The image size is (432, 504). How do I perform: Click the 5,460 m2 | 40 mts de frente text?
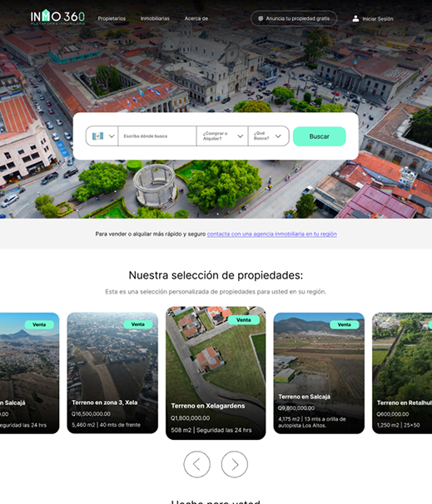pos(107,425)
